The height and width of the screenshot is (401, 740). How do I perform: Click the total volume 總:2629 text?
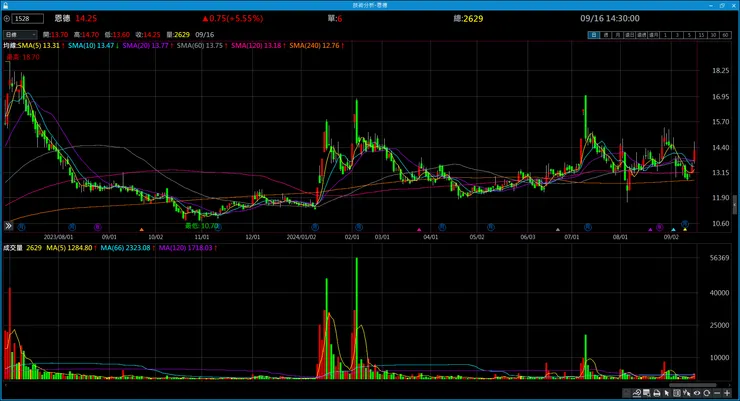point(468,18)
